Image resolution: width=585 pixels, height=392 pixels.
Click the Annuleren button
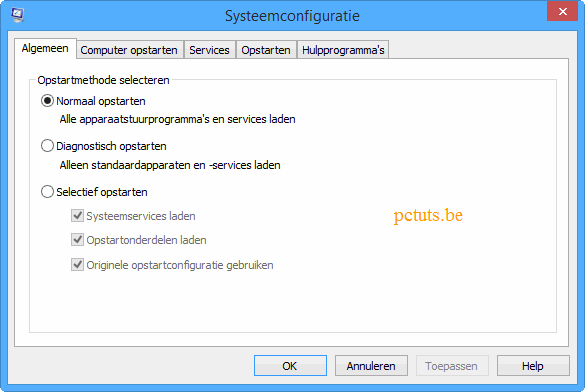pos(371,366)
